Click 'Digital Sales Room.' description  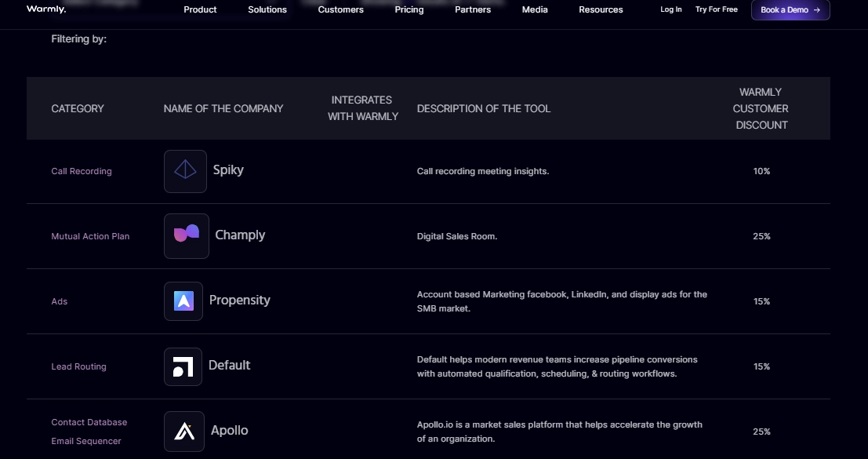456,236
